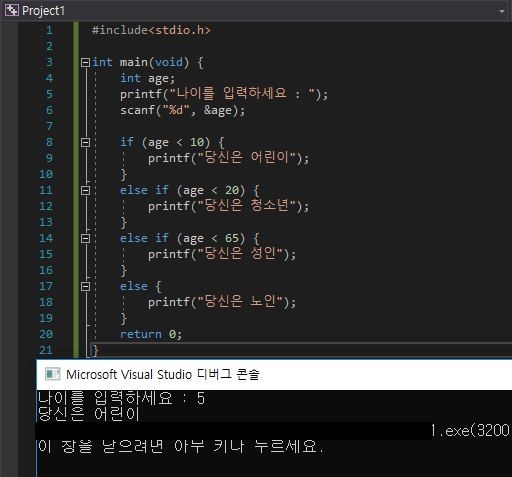The image size is (512, 477).
Task: Click the scanf("%d", &age); line
Action: pos(182,110)
